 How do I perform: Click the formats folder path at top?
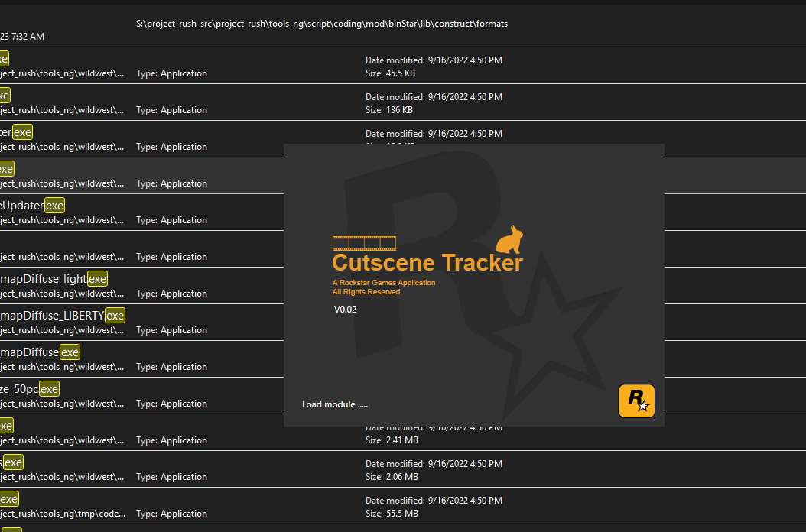(x=322, y=24)
